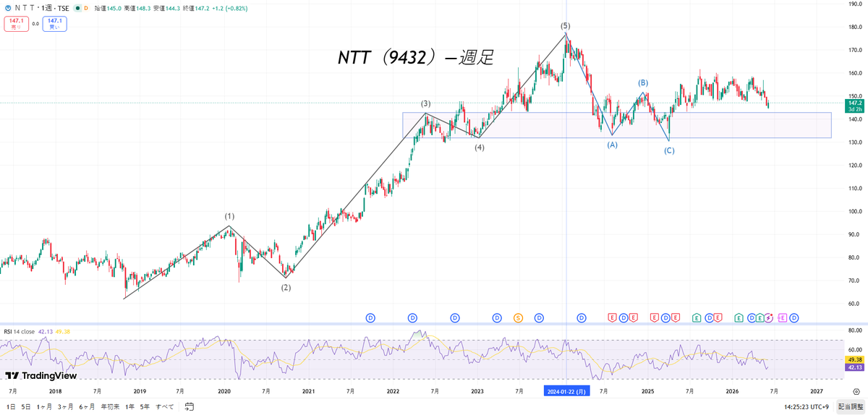Click the green market status dot
The image size is (868, 415).
77,7
